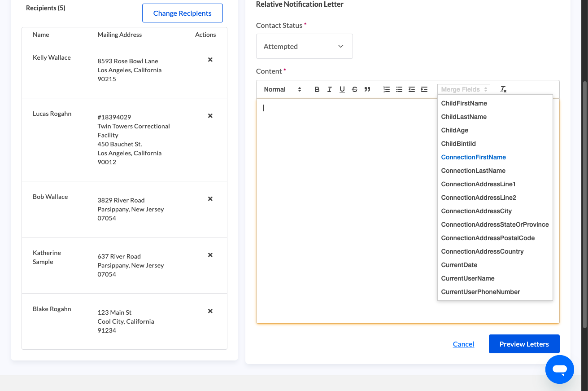588x391 pixels.
Task: Clear text formatting with Tx icon
Action: pyautogui.click(x=503, y=89)
